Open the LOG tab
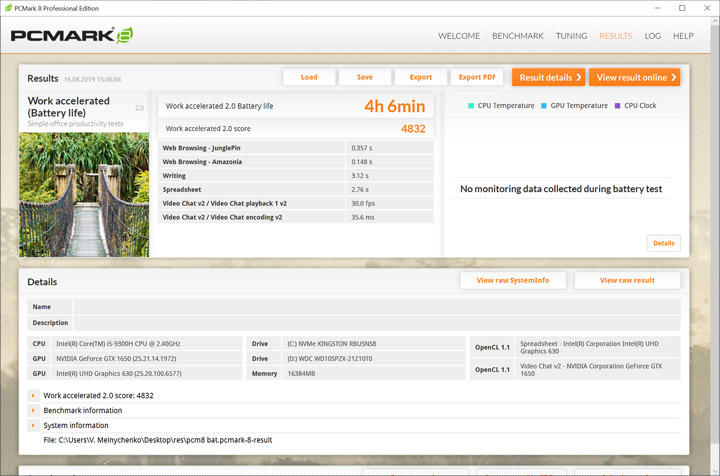The image size is (720, 476). (652, 36)
